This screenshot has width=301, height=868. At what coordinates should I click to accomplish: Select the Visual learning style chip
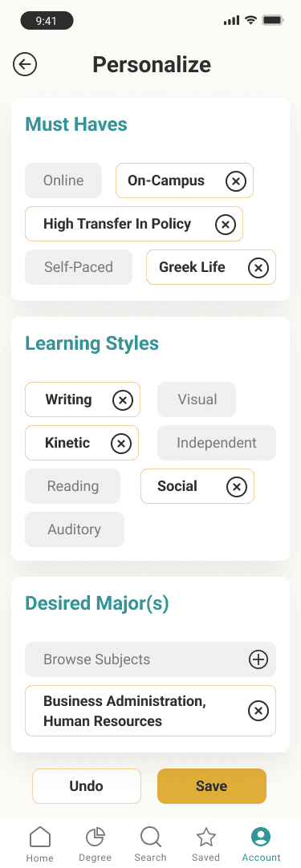[197, 400]
